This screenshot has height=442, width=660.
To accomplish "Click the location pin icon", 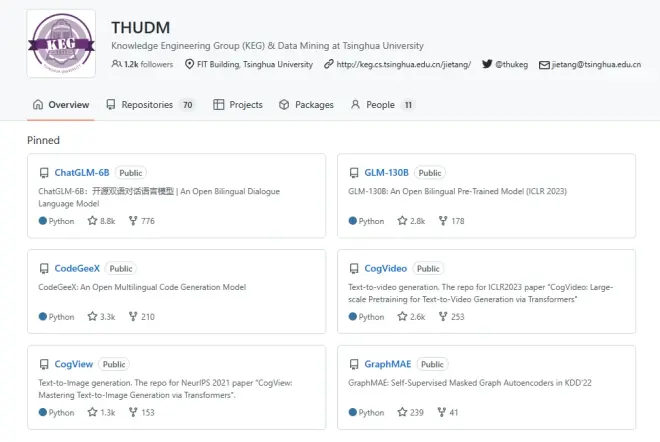I will (x=189, y=64).
